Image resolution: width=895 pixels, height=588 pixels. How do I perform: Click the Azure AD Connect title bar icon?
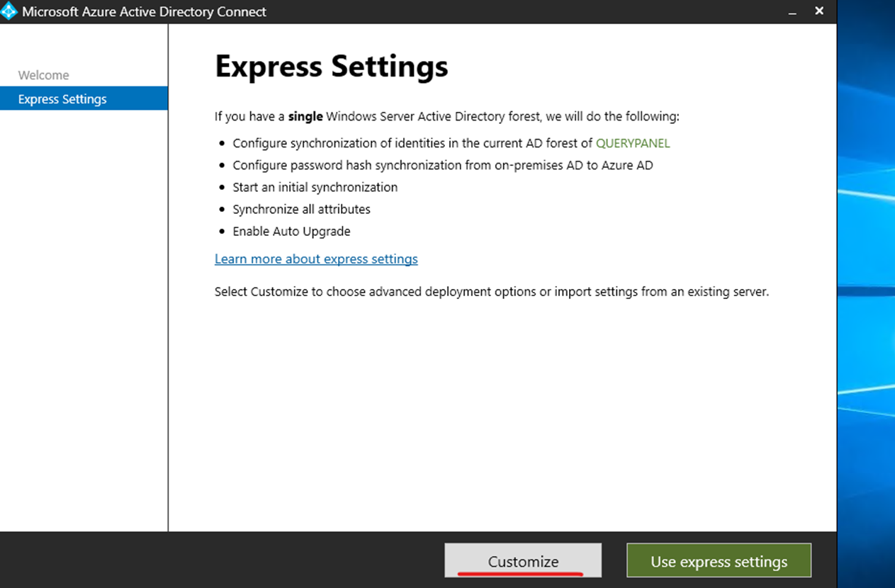9,11
